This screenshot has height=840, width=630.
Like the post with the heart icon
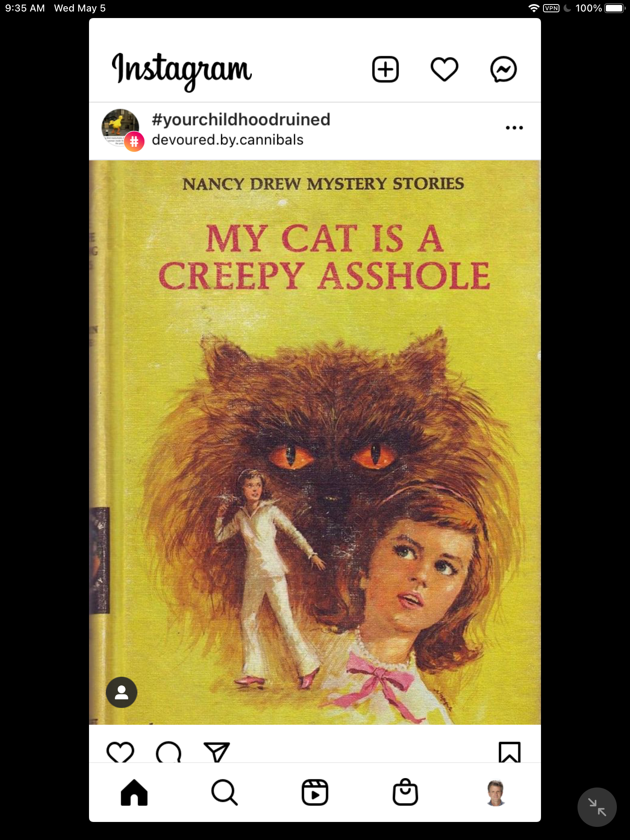click(x=120, y=752)
